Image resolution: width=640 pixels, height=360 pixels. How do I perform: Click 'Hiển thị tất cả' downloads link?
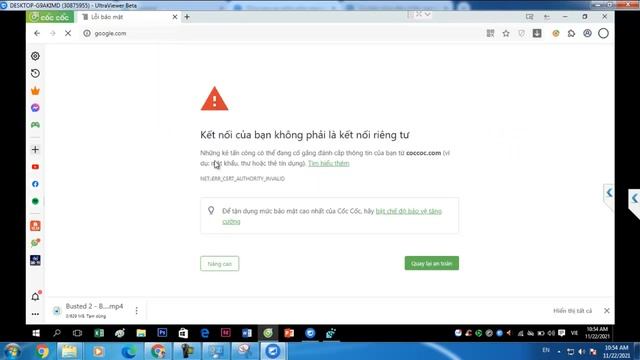tap(572, 311)
